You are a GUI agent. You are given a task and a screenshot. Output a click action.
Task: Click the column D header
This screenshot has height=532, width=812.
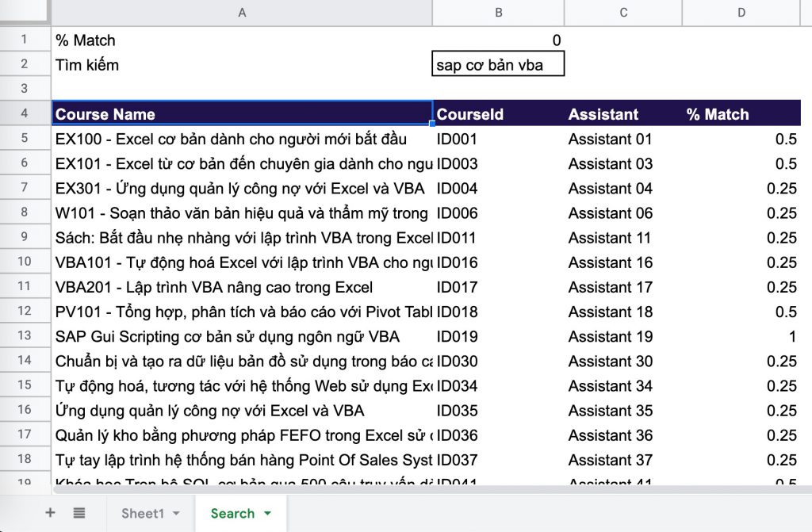tap(741, 12)
